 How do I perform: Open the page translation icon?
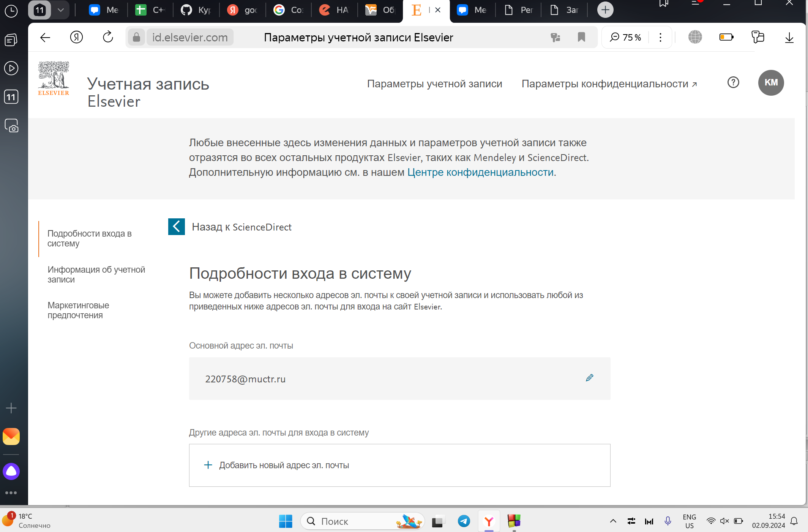[555, 37]
